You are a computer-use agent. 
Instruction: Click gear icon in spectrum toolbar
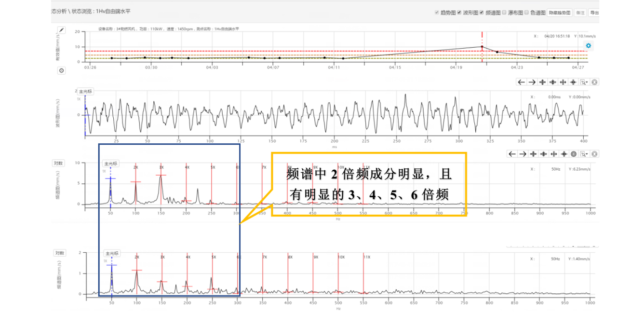[x=574, y=154]
